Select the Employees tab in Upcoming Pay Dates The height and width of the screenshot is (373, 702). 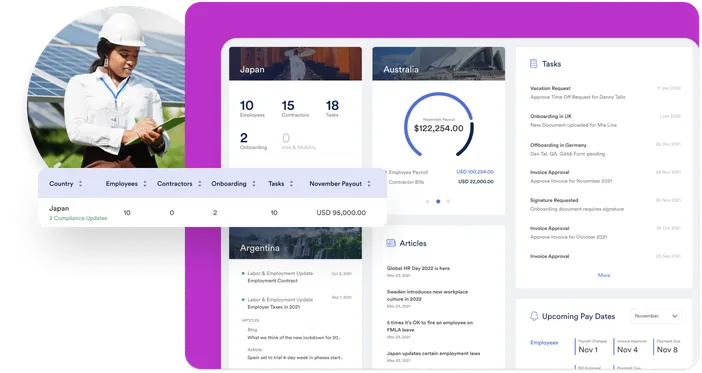click(544, 343)
